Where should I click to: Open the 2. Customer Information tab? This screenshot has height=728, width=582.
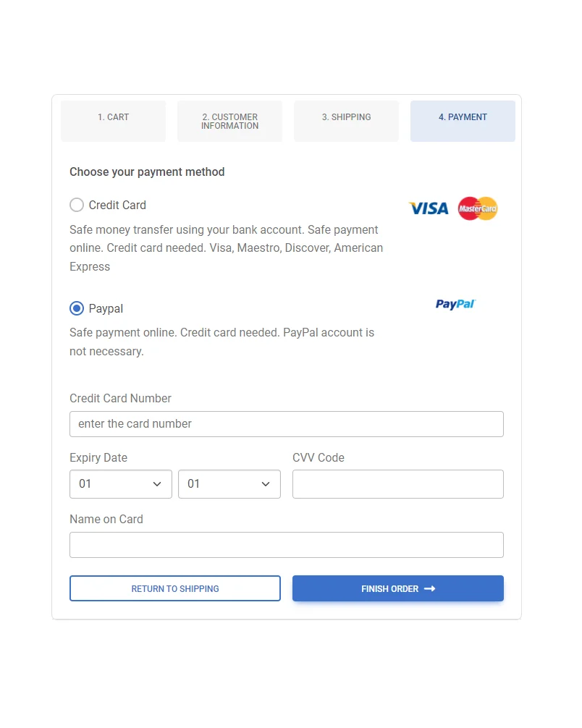230,121
